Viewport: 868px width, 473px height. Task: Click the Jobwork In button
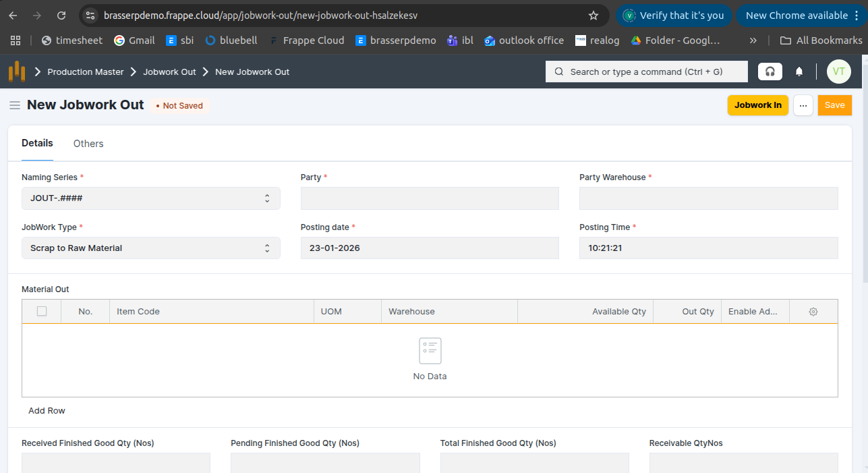click(x=757, y=105)
